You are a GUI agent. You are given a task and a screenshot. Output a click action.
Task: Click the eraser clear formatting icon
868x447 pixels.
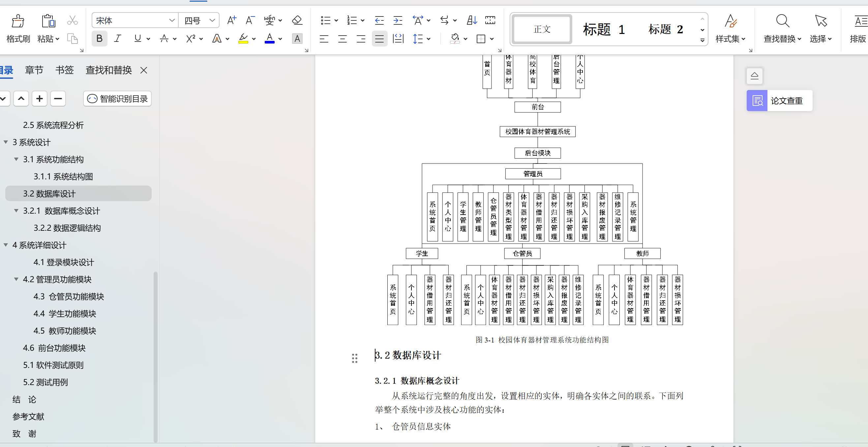pyautogui.click(x=297, y=20)
